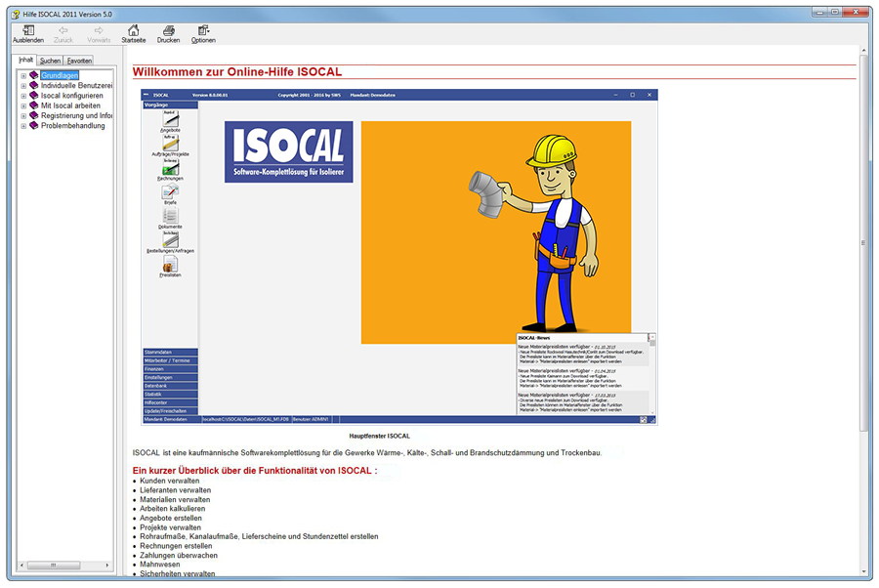
Task: Click the Problembehandlung book icon
Action: coord(34,126)
